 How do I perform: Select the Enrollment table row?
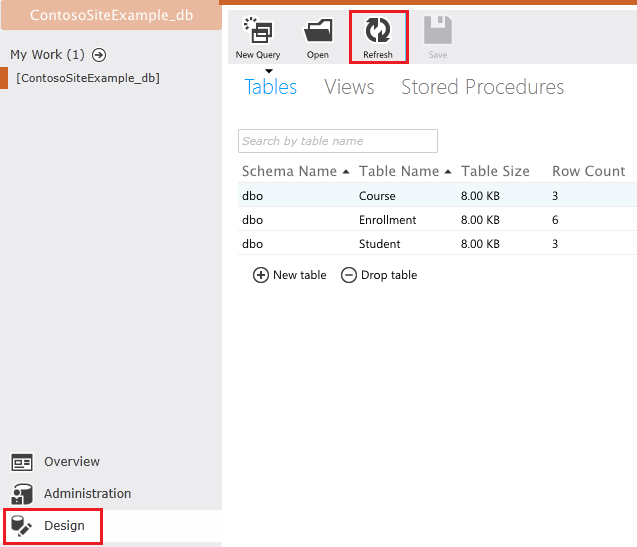pyautogui.click(x=388, y=220)
